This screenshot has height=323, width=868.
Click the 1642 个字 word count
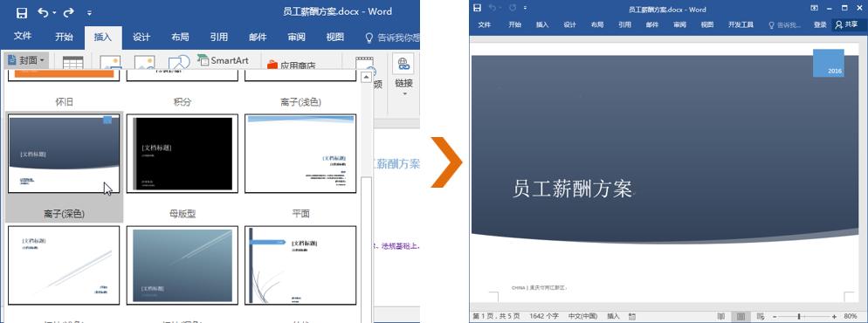[x=544, y=316]
